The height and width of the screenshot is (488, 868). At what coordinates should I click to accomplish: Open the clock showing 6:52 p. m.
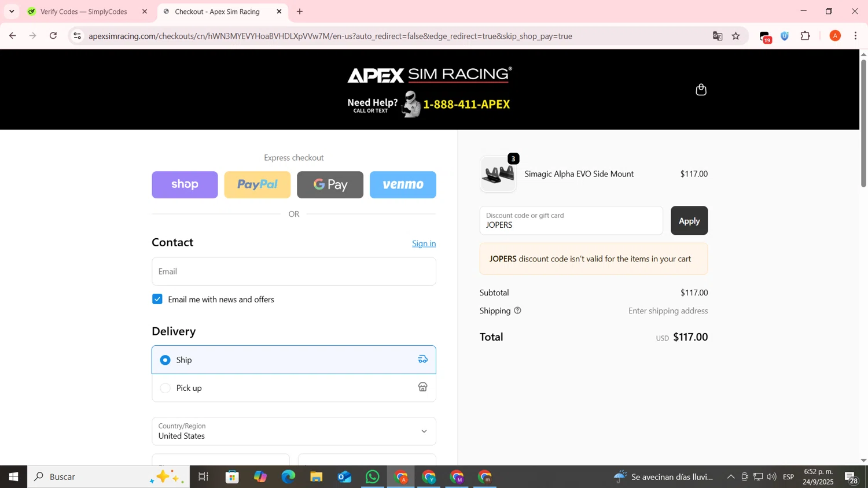coord(818,477)
